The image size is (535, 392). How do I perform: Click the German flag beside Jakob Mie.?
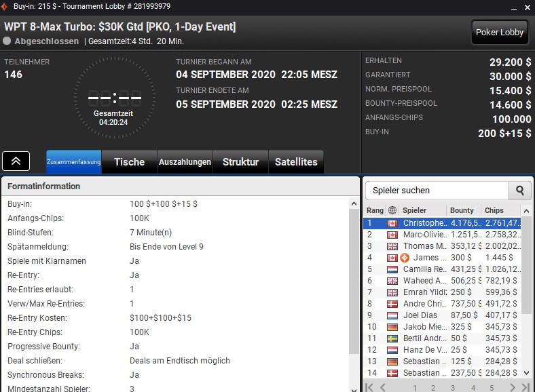[x=392, y=328]
